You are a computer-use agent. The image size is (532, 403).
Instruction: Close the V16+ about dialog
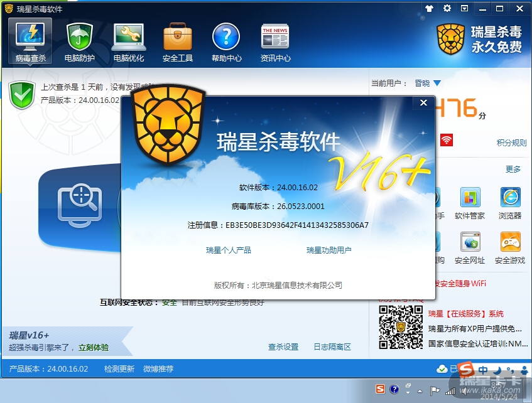tap(423, 103)
